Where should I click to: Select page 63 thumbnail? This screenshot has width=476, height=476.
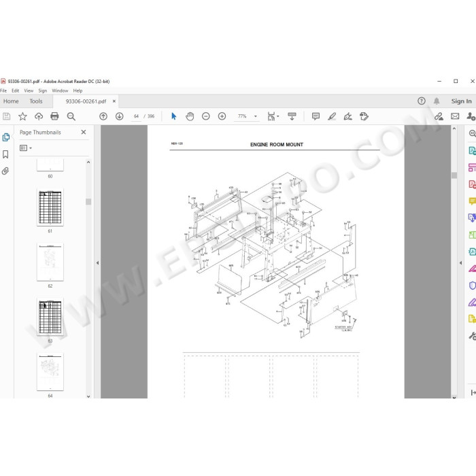tap(50, 317)
